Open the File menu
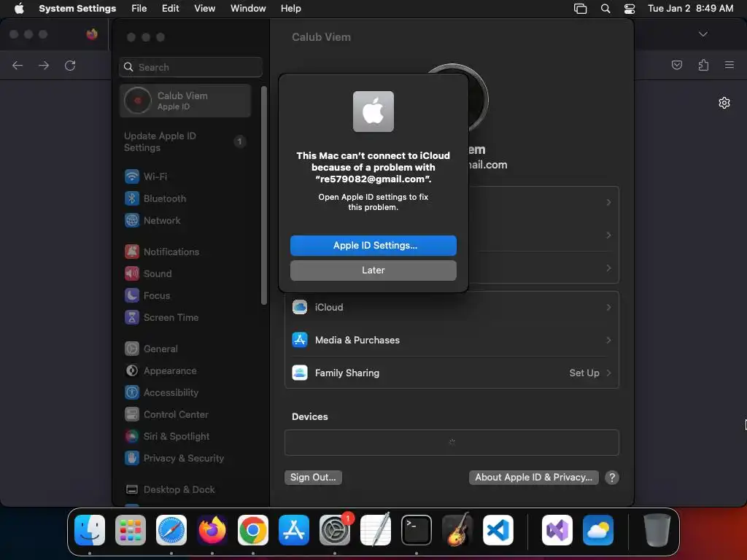 pyautogui.click(x=139, y=8)
